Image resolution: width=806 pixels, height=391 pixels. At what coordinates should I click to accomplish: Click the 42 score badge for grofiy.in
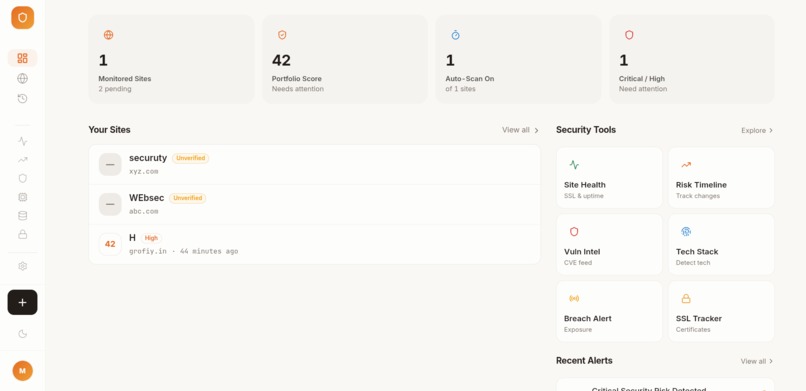110,244
